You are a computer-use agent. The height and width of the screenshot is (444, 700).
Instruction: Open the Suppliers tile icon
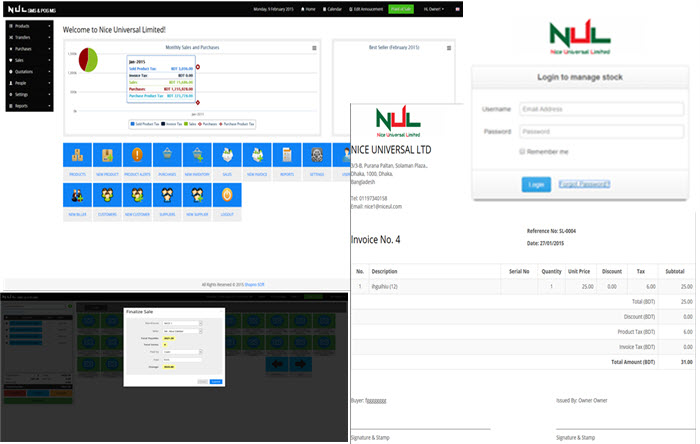coord(168,196)
